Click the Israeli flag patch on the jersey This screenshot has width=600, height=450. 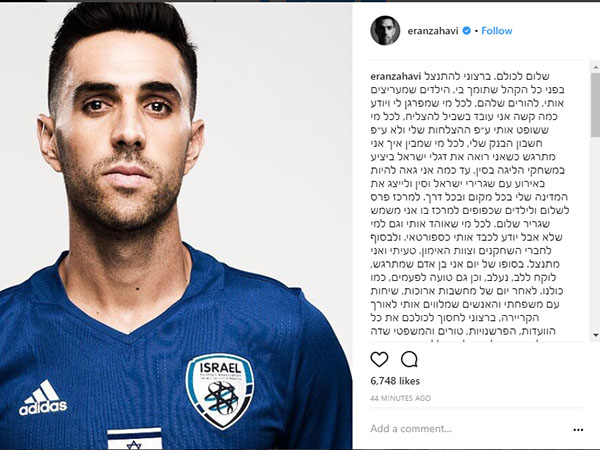[134, 439]
